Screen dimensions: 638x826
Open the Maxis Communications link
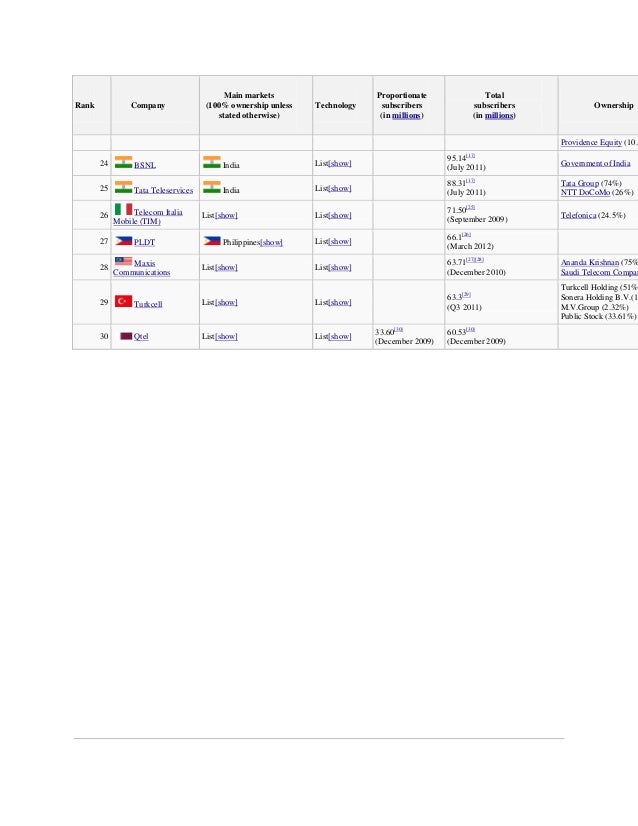point(142,268)
